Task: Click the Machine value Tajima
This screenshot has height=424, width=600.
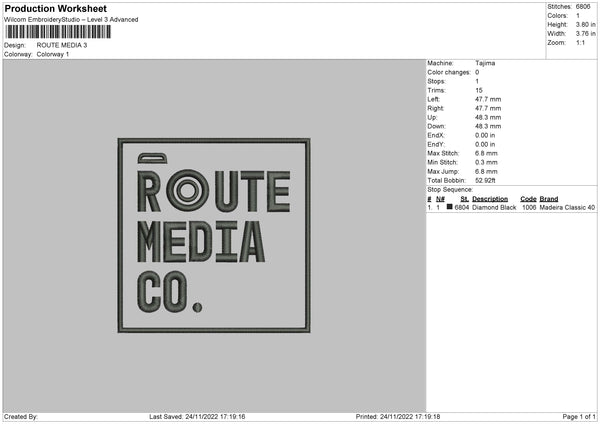Action: click(x=485, y=63)
